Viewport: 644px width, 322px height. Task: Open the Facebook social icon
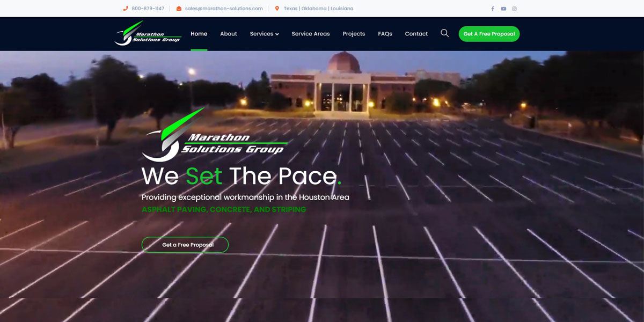[493, 9]
